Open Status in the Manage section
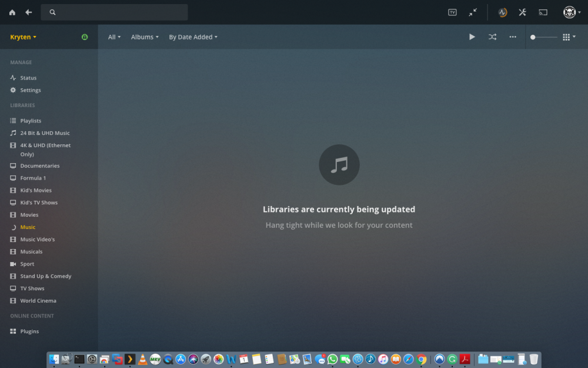The width and height of the screenshot is (588, 368). [x=28, y=78]
